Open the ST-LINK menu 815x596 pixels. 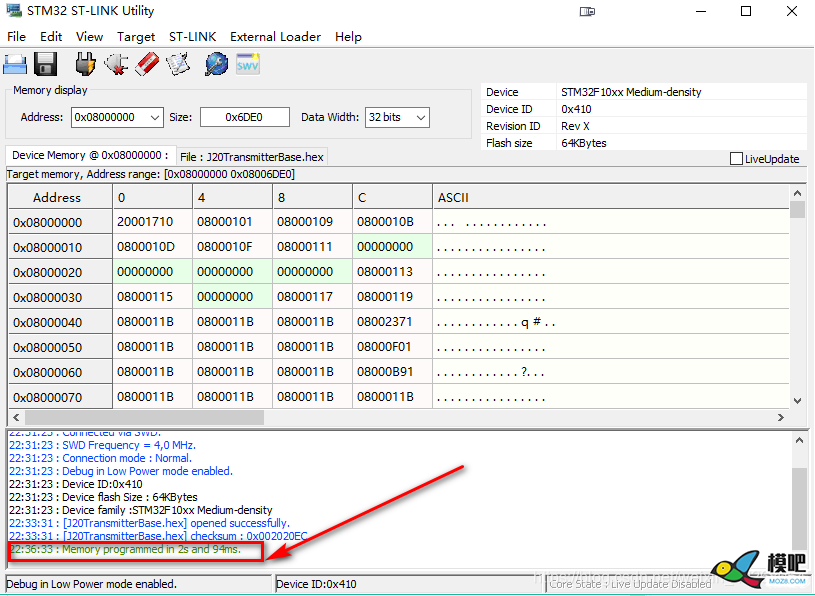click(x=192, y=37)
